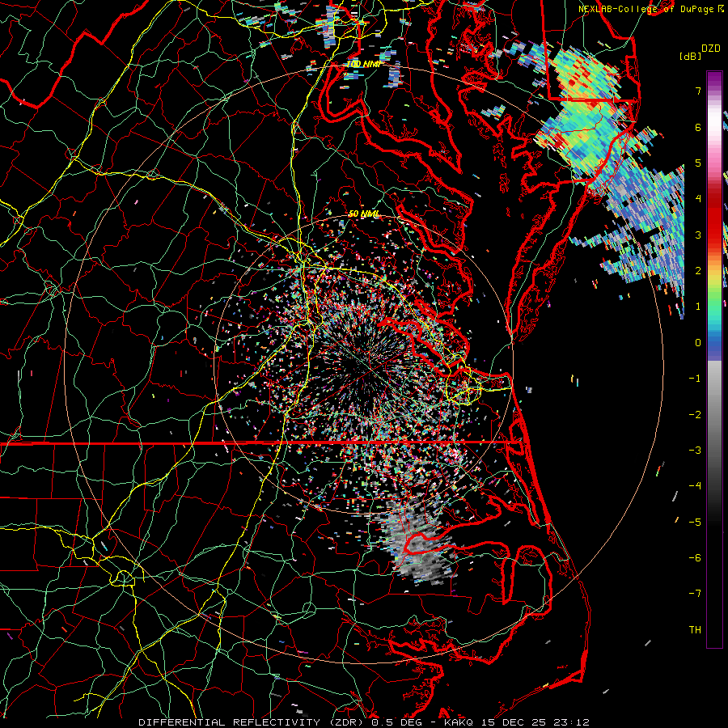Click the DIFFERENTIAL REFLECTIVITY caption text

[x=230, y=722]
